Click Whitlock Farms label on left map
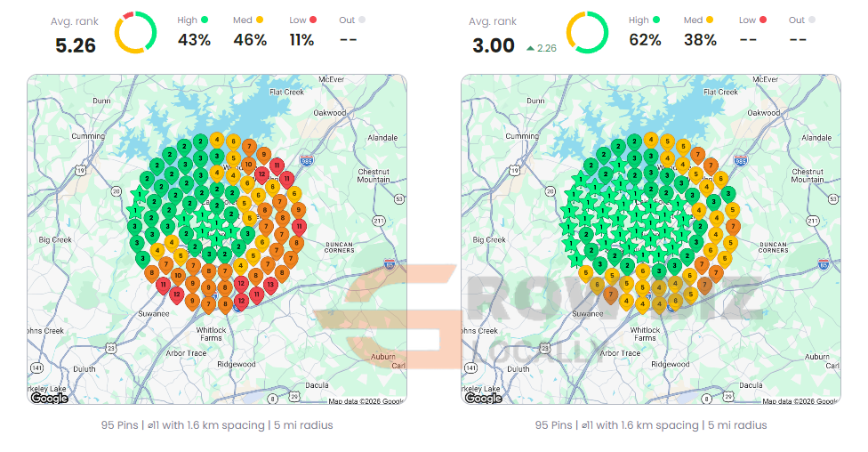The image size is (868, 452). (x=211, y=334)
